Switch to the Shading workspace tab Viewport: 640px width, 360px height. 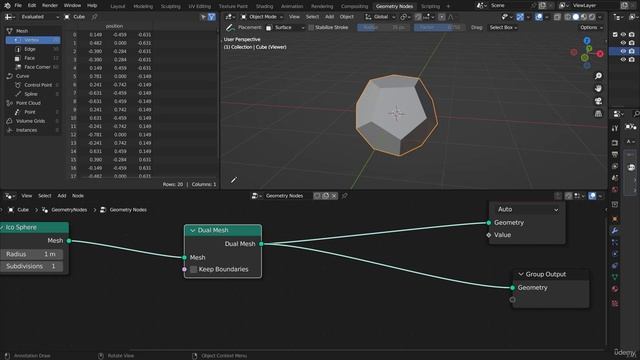click(264, 6)
